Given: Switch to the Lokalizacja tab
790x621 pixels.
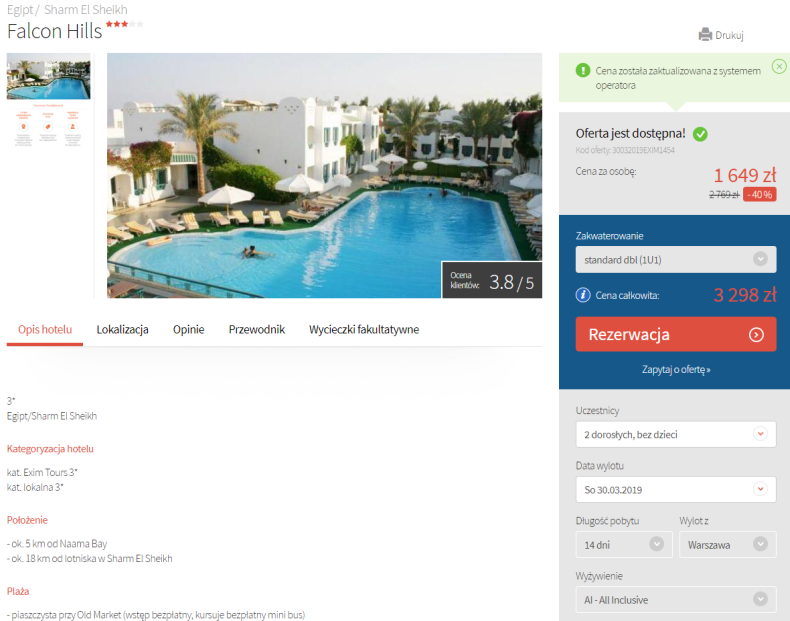Looking at the screenshot, I should click(x=122, y=329).
